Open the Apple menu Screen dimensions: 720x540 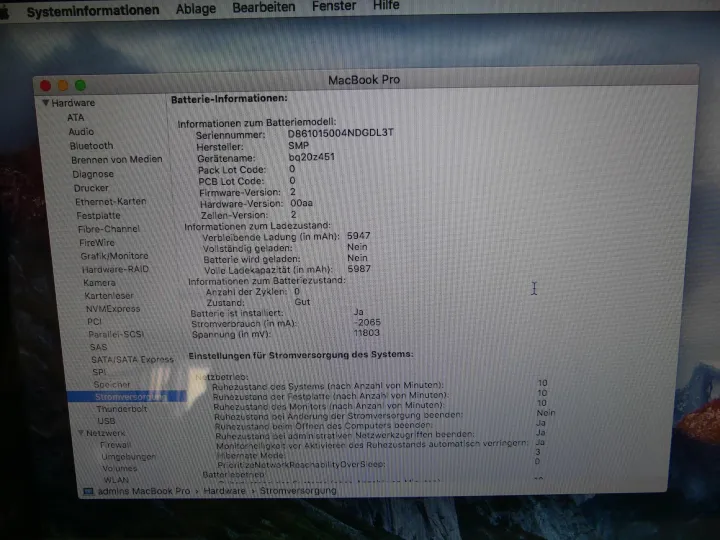[x=4, y=12]
